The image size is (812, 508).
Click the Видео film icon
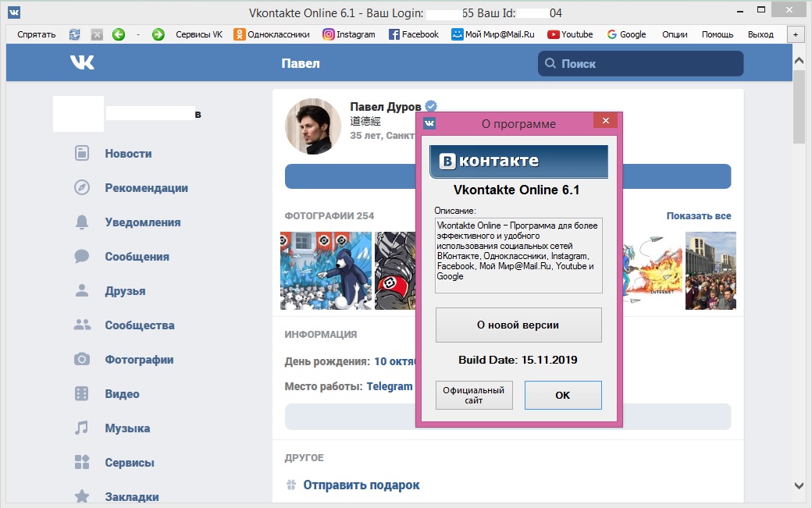point(82,393)
